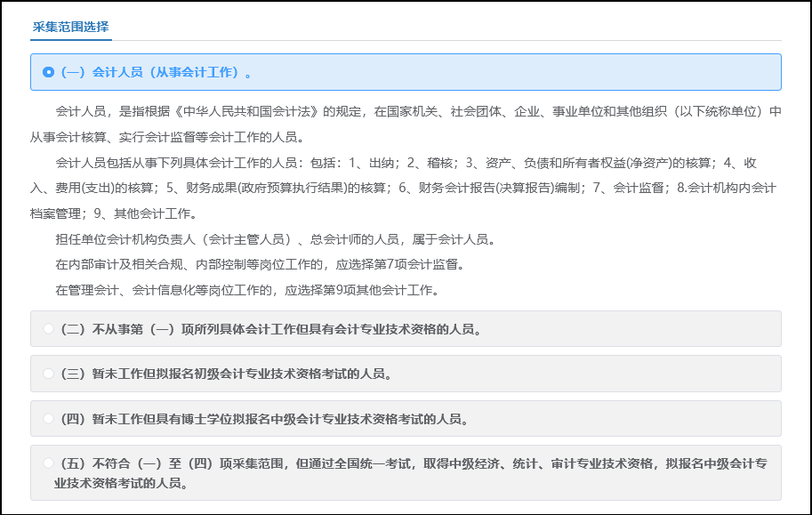Click the label text (一) 会计人员（从事会计工作）
Viewport: 812px width, 515px height.
click(157, 72)
